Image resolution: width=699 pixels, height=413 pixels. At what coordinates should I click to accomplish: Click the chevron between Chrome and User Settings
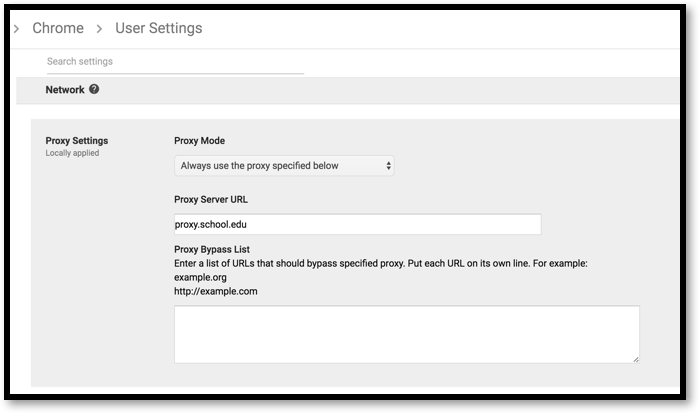[100, 29]
